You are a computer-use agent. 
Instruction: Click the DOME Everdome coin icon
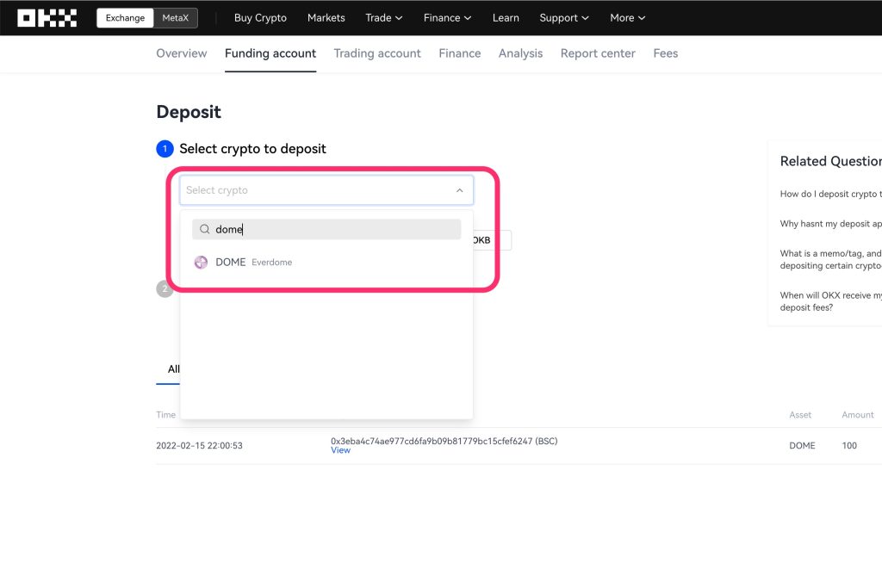(x=201, y=263)
